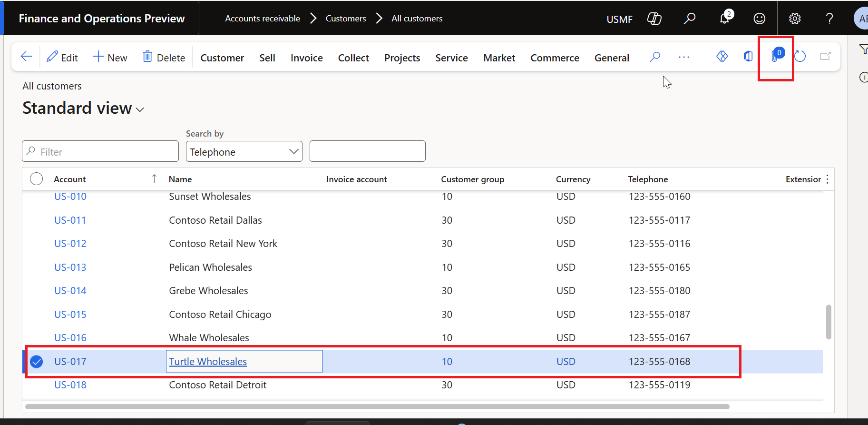Open the General tab
The height and width of the screenshot is (425, 868).
pyautogui.click(x=612, y=58)
